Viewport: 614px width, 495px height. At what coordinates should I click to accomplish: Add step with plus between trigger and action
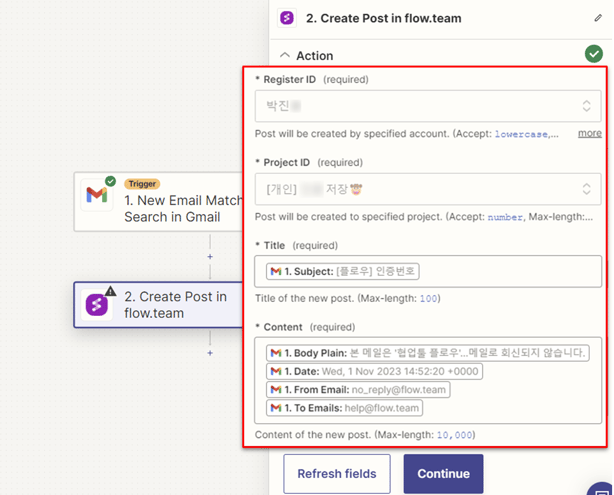(x=210, y=257)
